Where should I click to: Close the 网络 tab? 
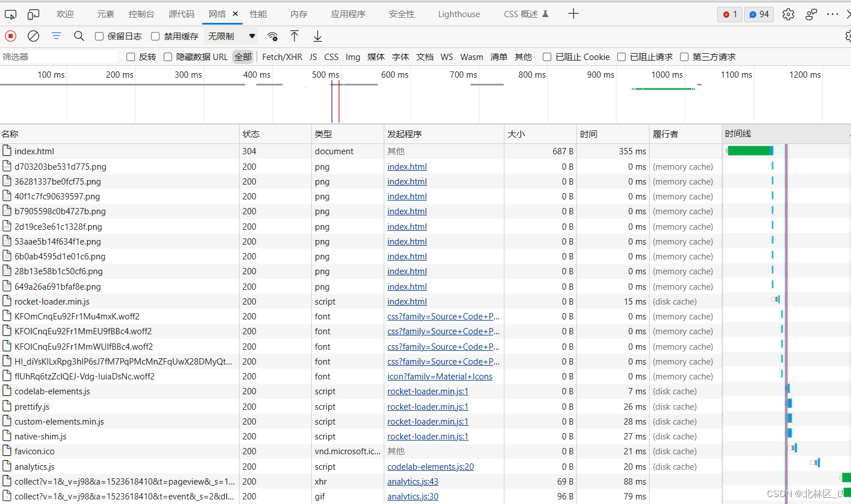point(235,14)
